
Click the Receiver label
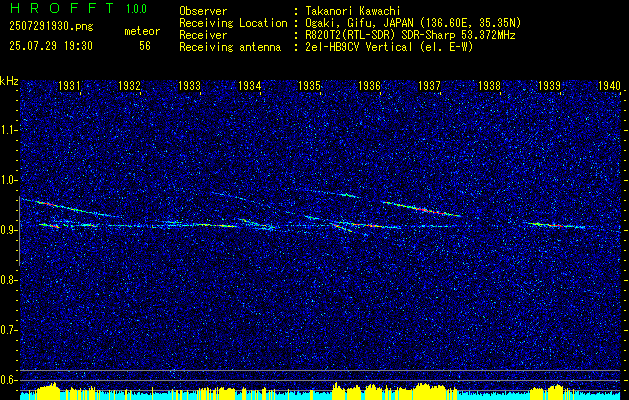pyautogui.click(x=203, y=35)
